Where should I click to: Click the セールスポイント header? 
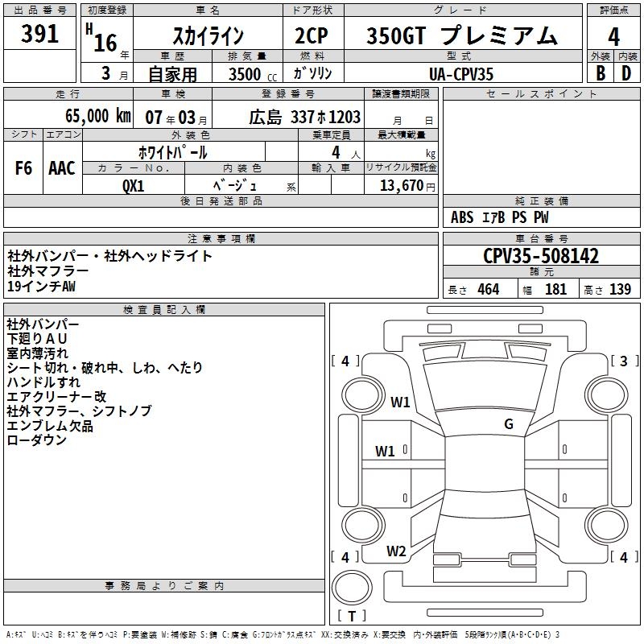(x=541, y=93)
